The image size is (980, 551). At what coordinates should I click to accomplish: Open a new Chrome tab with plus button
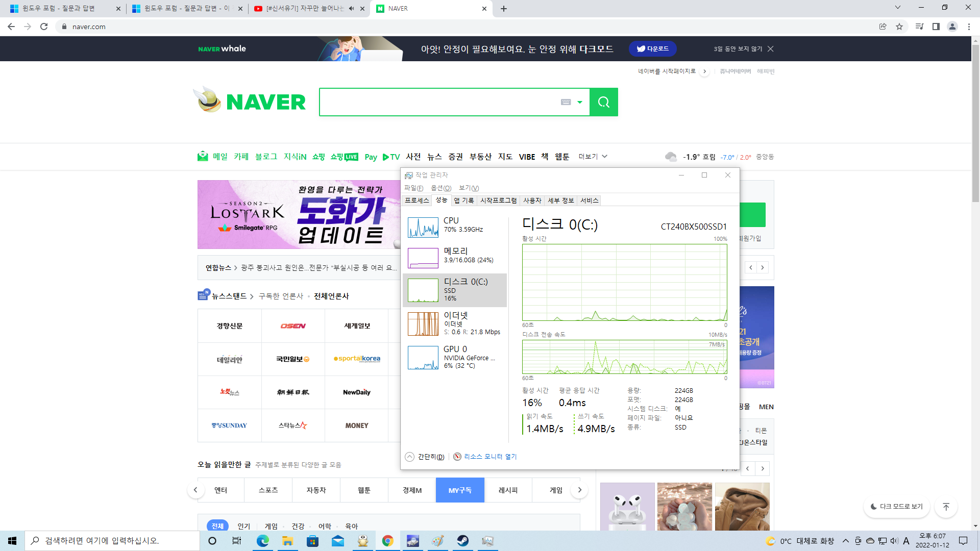[504, 9]
